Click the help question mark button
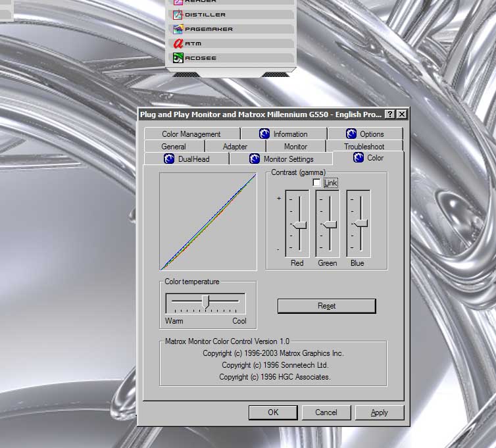Viewport: 496px width, 448px height. point(390,114)
